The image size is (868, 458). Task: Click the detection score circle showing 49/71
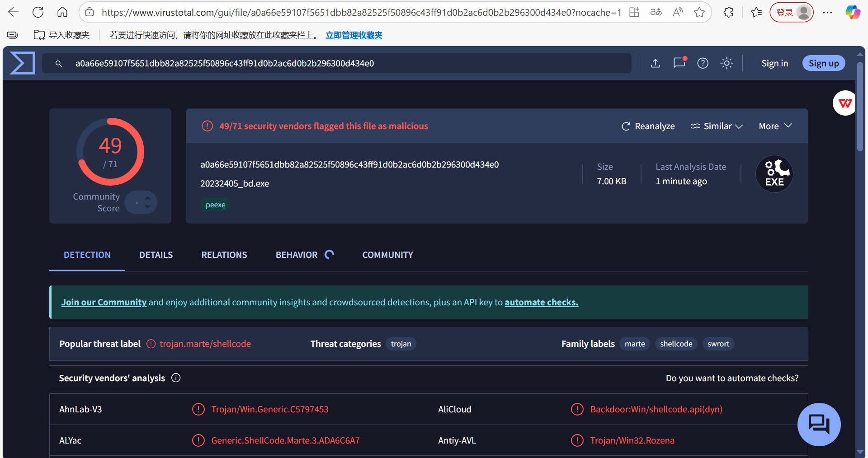[x=110, y=152]
